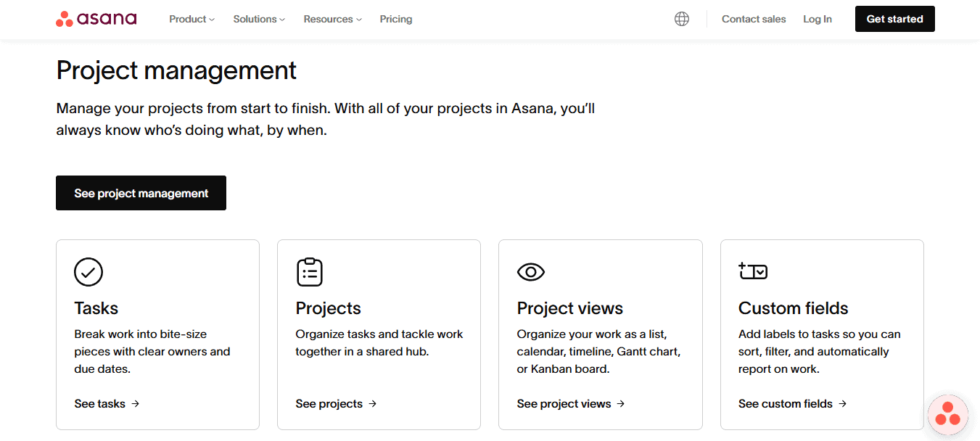Follow the See tasks link

click(107, 404)
